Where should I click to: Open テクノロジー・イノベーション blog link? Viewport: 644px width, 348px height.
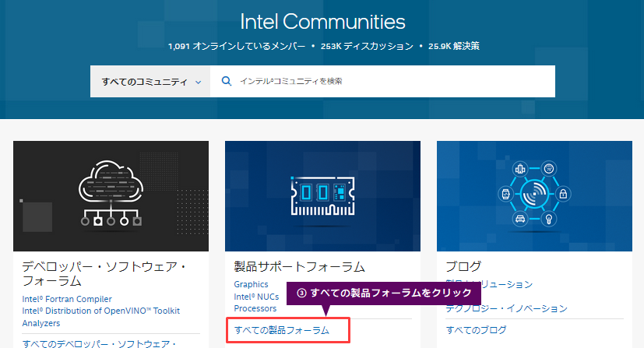click(506, 308)
